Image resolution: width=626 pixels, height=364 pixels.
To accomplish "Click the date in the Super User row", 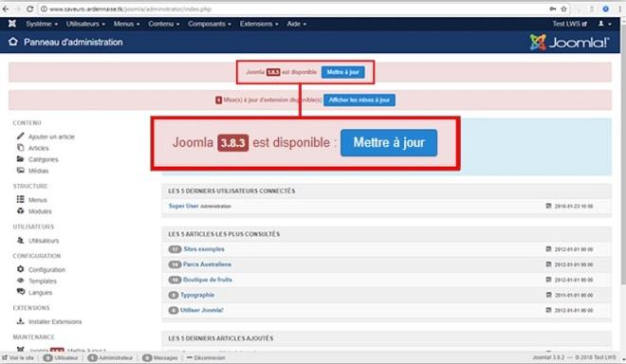I will click(x=574, y=207).
